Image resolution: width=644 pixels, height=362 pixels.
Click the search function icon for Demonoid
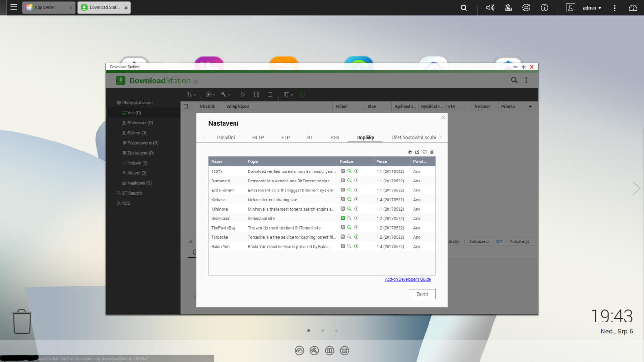(349, 181)
